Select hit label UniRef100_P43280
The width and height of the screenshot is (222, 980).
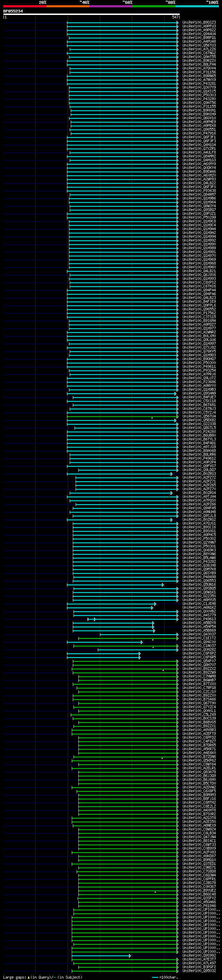click(199, 99)
